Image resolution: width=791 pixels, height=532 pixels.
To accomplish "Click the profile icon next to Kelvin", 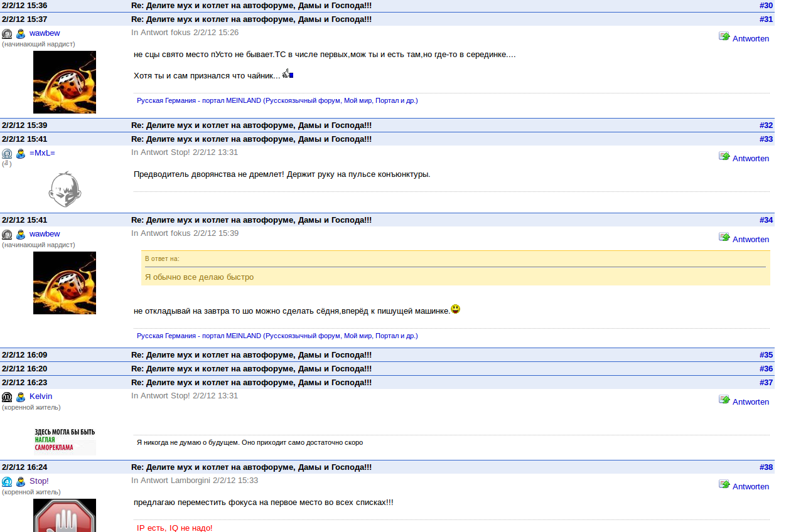I will [21, 397].
